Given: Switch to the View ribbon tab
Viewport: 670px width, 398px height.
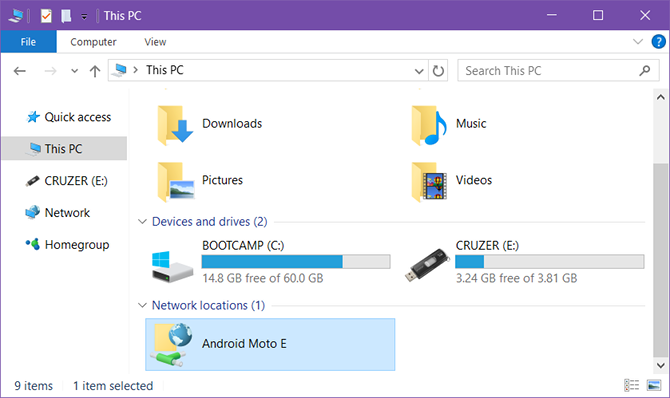Looking at the screenshot, I should (x=155, y=42).
